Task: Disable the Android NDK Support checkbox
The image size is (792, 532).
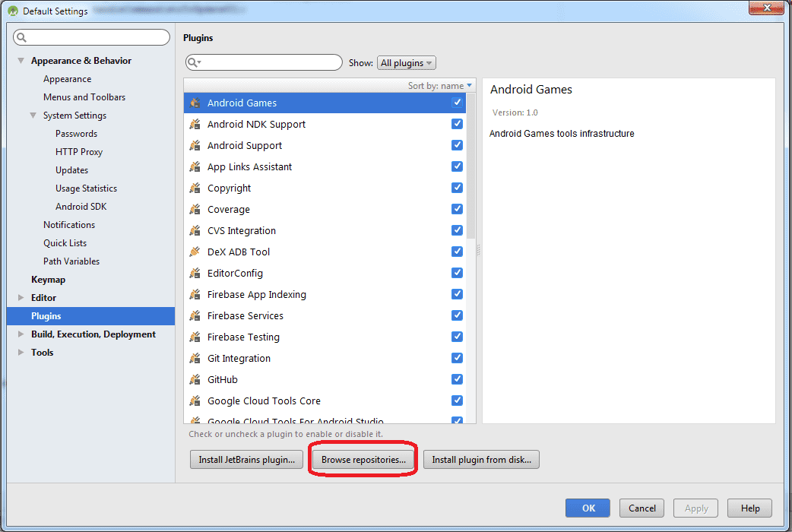Action: pyautogui.click(x=457, y=124)
